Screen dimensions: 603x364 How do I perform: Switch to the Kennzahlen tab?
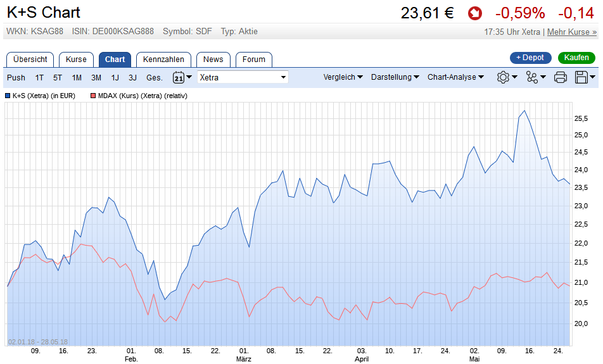click(x=163, y=60)
